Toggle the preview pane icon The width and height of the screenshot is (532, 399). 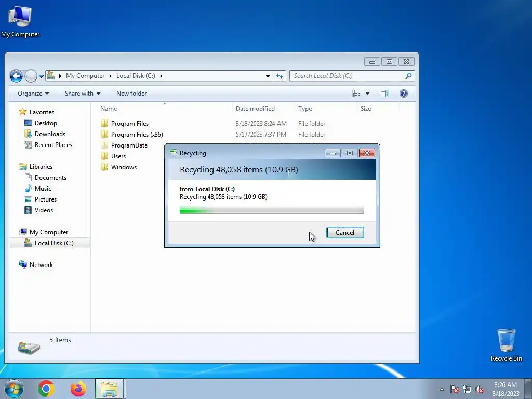(x=385, y=94)
